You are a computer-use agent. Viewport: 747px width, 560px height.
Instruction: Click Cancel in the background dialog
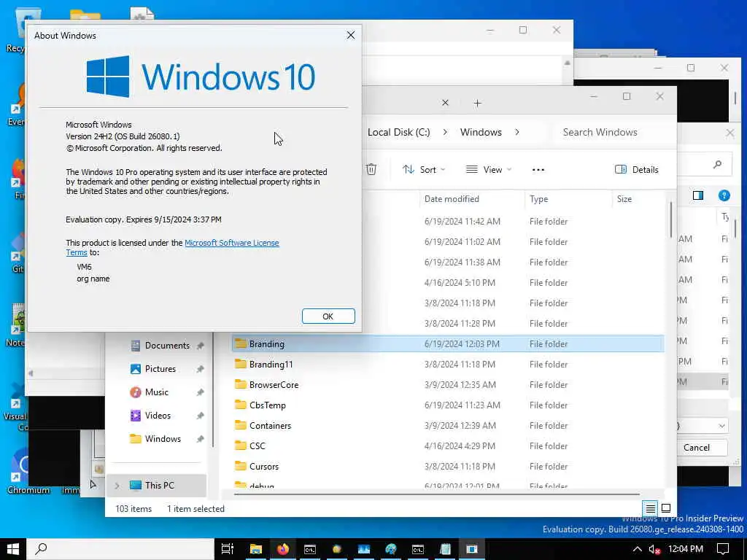point(697,448)
